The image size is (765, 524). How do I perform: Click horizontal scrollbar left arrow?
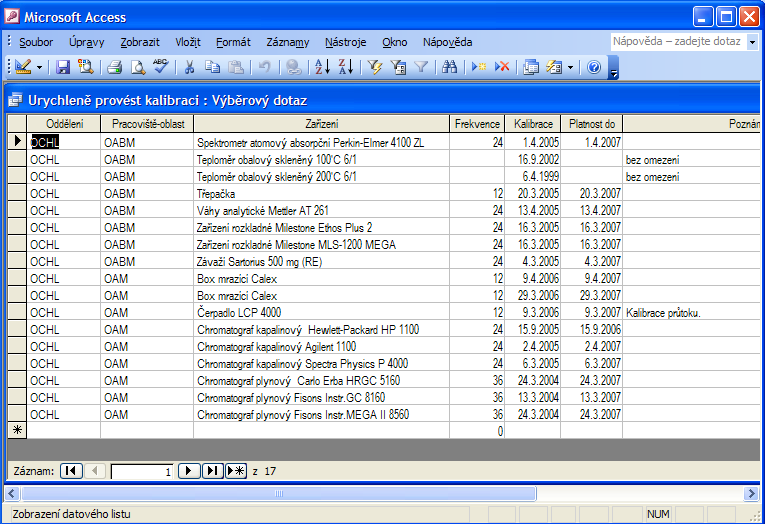[x=12, y=493]
